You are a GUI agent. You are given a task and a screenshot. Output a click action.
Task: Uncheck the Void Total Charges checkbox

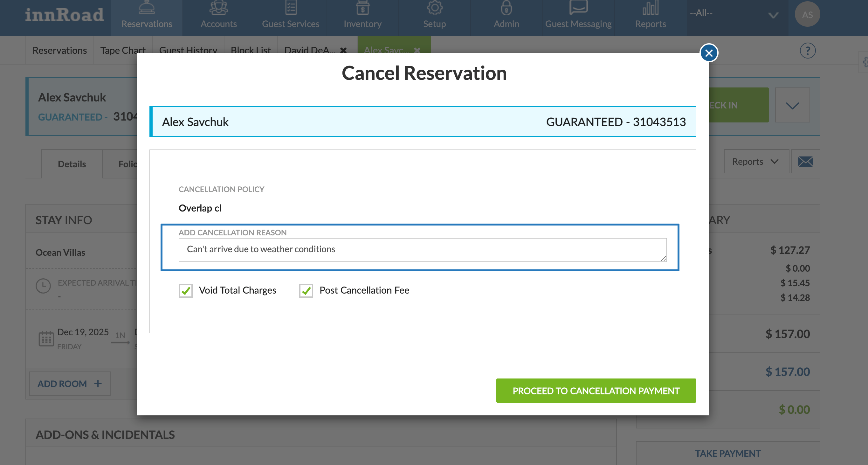point(186,290)
